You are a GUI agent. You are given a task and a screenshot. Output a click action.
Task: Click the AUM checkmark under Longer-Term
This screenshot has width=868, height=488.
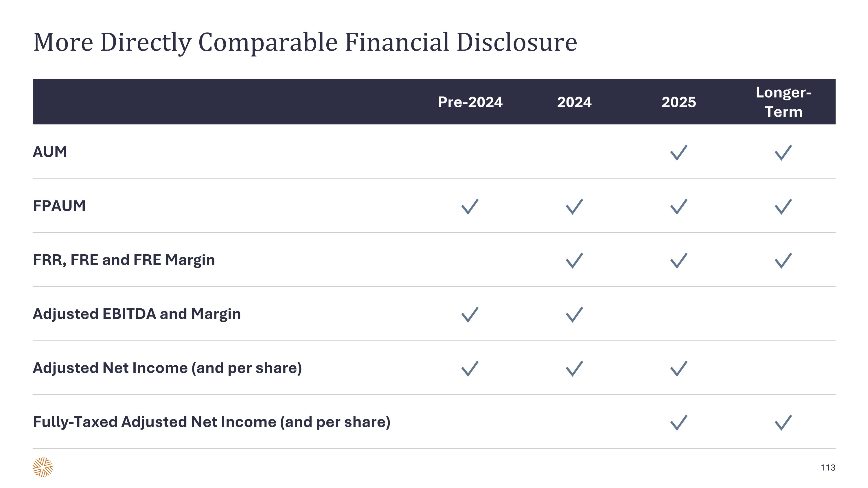783,152
